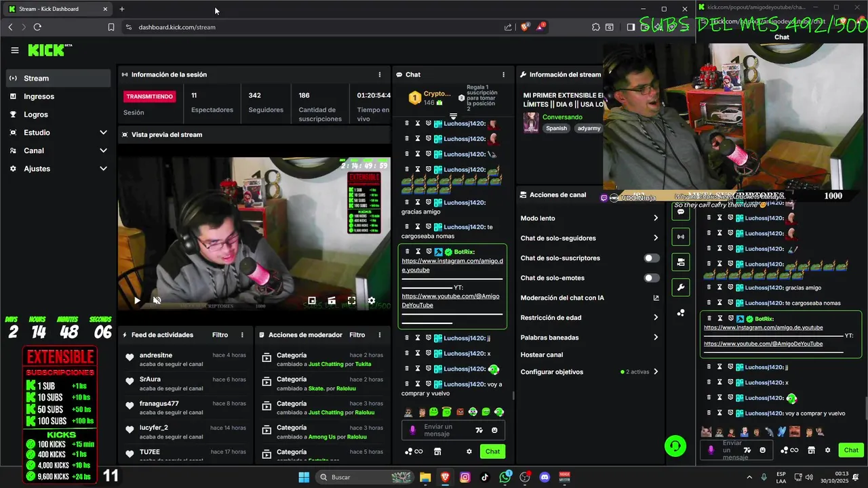This screenshot has height=488, width=868.
Task: Open emoji picker in the dashboard chat input
Action: click(x=494, y=430)
